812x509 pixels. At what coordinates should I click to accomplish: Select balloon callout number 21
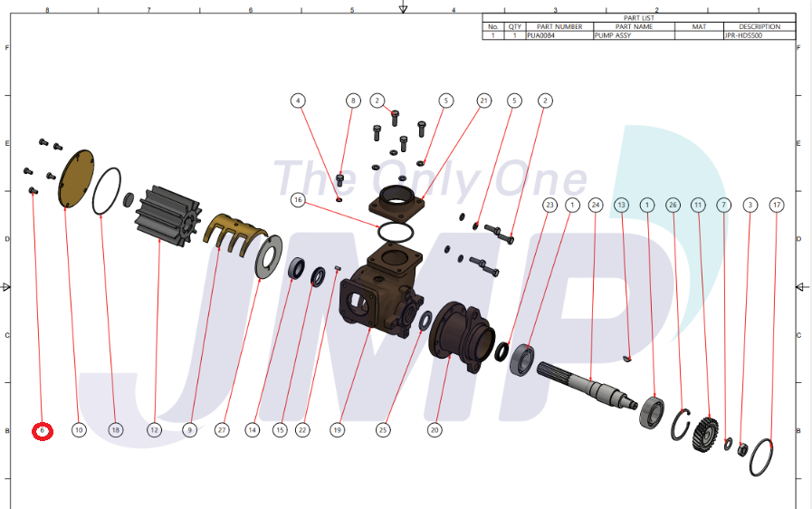click(483, 101)
